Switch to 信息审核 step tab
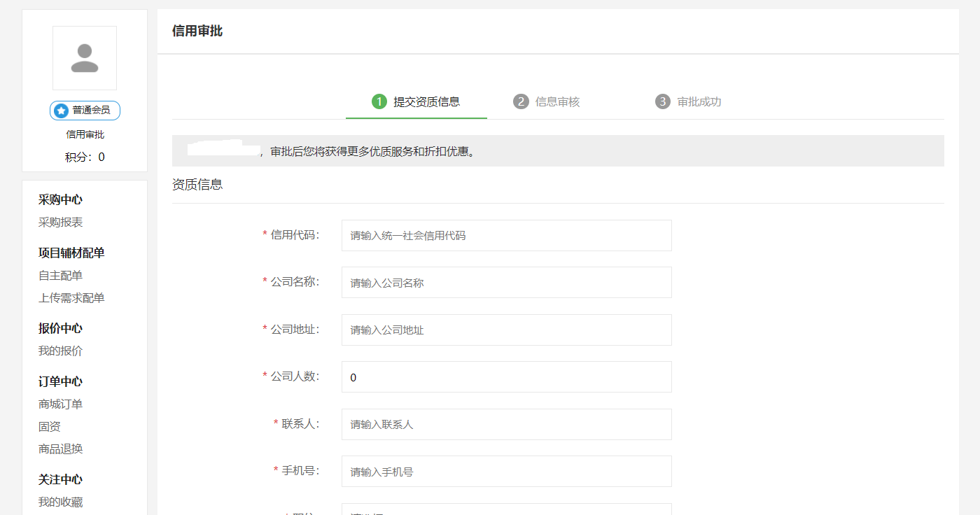 pyautogui.click(x=557, y=101)
